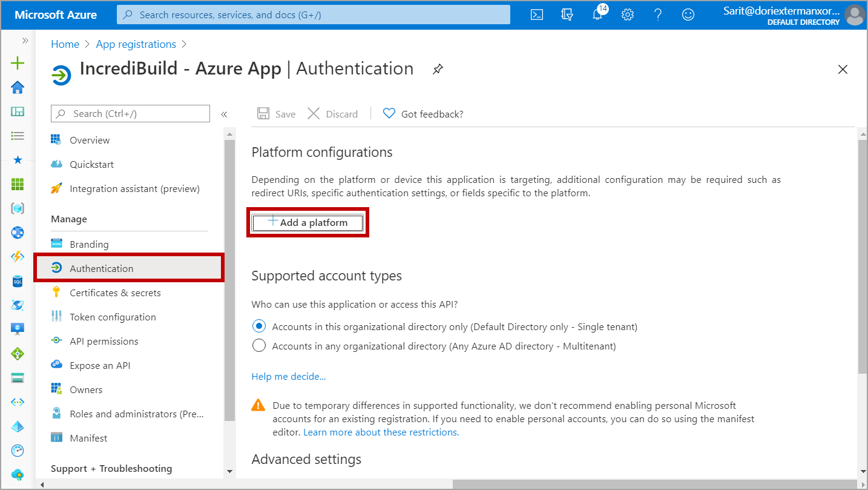The width and height of the screenshot is (868, 490).
Task: Open Azure Cosmos DB planet icon in left rail
Action: 18,305
